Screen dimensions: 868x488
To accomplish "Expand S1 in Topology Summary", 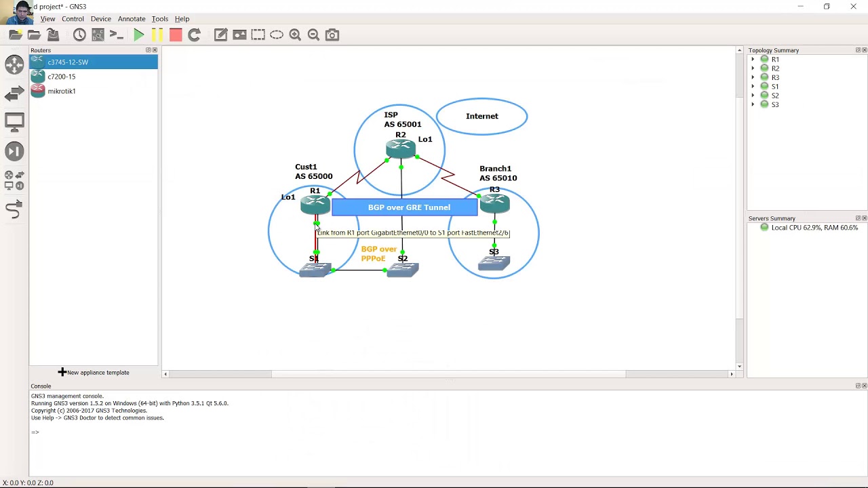I will pyautogui.click(x=753, y=87).
